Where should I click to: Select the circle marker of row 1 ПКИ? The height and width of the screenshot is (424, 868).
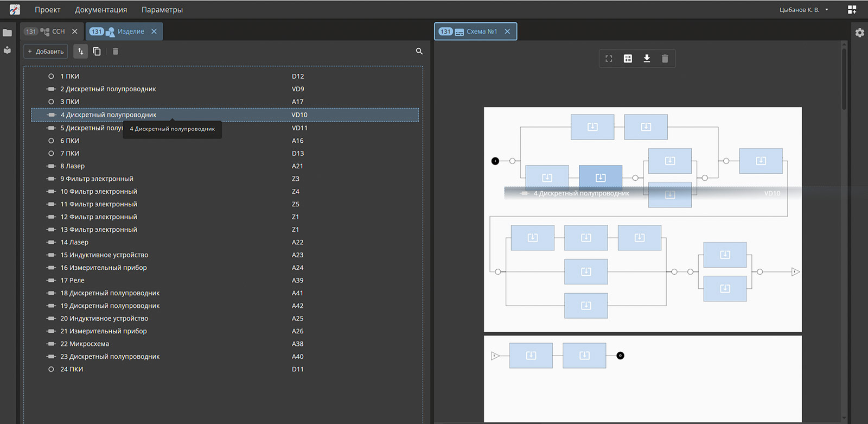pos(51,77)
